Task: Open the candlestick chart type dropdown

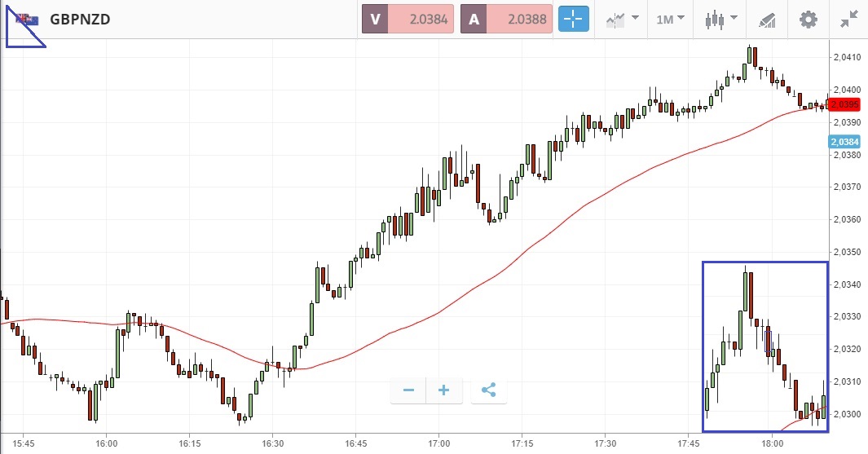Action: pyautogui.click(x=721, y=19)
